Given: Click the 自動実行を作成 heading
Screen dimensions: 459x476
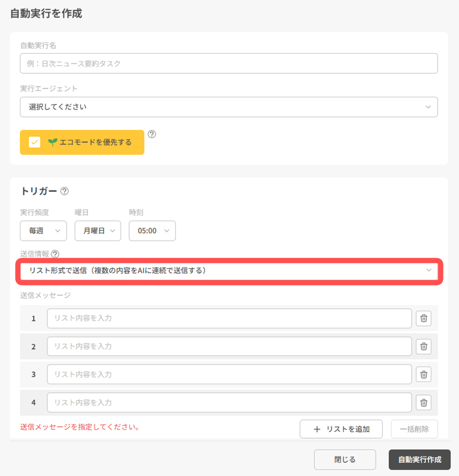Looking at the screenshot, I should point(46,14).
